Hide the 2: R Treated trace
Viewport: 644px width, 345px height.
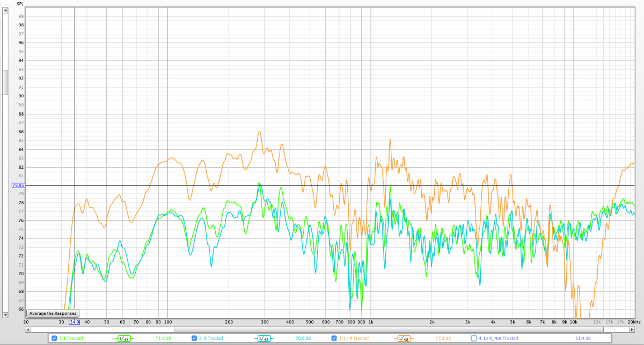click(194, 338)
